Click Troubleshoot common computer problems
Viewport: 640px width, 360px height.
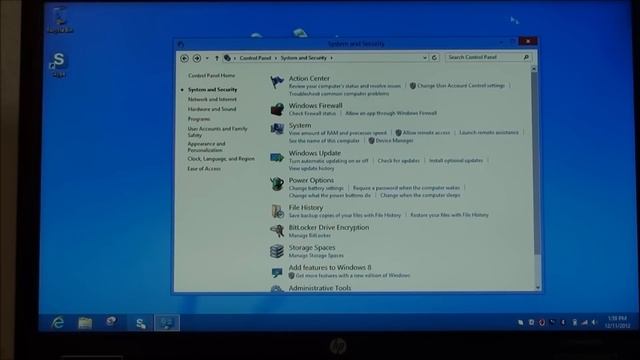339,93
